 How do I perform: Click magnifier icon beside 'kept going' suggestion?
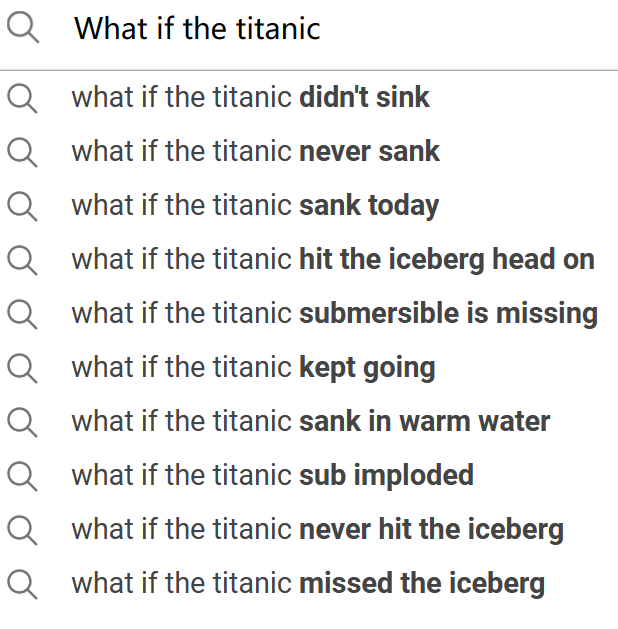[x=22, y=368]
